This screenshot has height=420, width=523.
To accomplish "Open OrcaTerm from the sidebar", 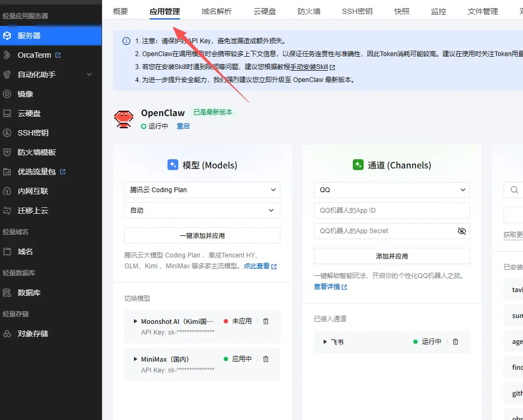I will (x=34, y=55).
